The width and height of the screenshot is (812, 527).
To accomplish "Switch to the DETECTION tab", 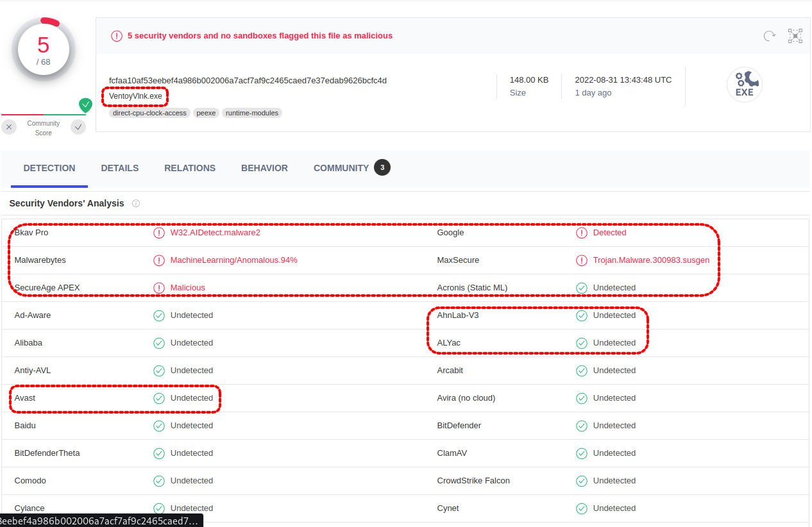I will 49,168.
